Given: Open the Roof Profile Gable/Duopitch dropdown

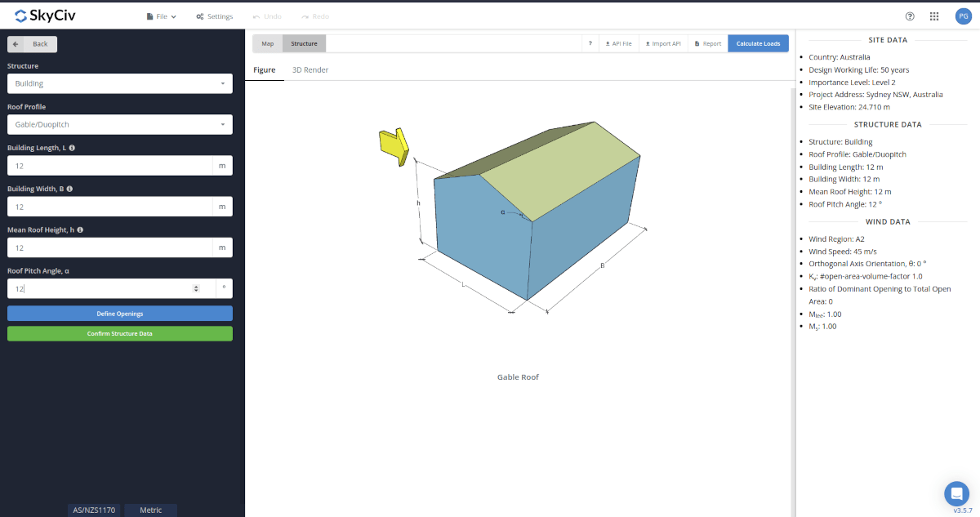Looking at the screenshot, I should [119, 124].
